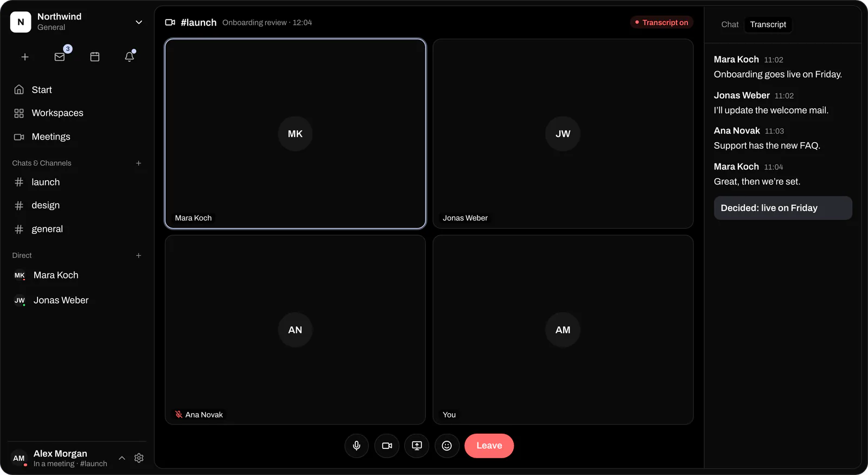Click transcript line Support has the new FAQ
Screen dimensions: 868x475
pyautogui.click(x=767, y=145)
